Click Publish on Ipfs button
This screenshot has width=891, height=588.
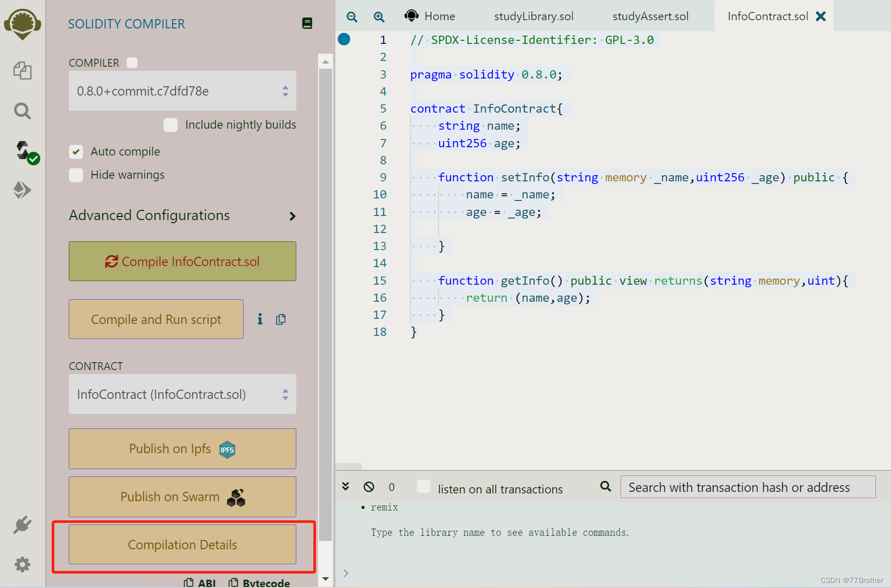pyautogui.click(x=183, y=449)
